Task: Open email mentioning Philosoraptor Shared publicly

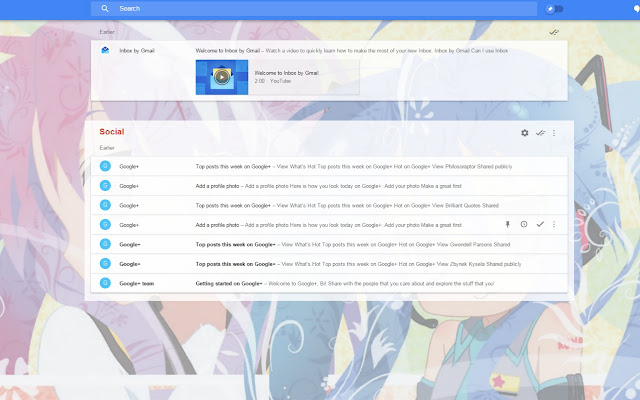Action: [329, 167]
